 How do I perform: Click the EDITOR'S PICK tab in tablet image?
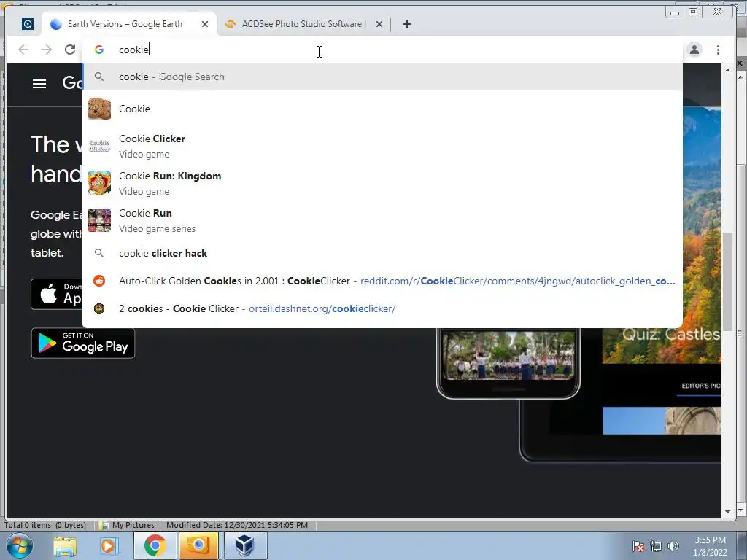coord(701,386)
